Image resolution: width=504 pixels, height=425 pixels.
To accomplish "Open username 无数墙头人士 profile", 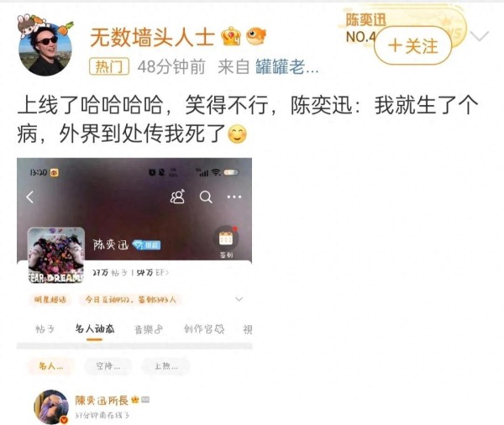I will (x=152, y=37).
